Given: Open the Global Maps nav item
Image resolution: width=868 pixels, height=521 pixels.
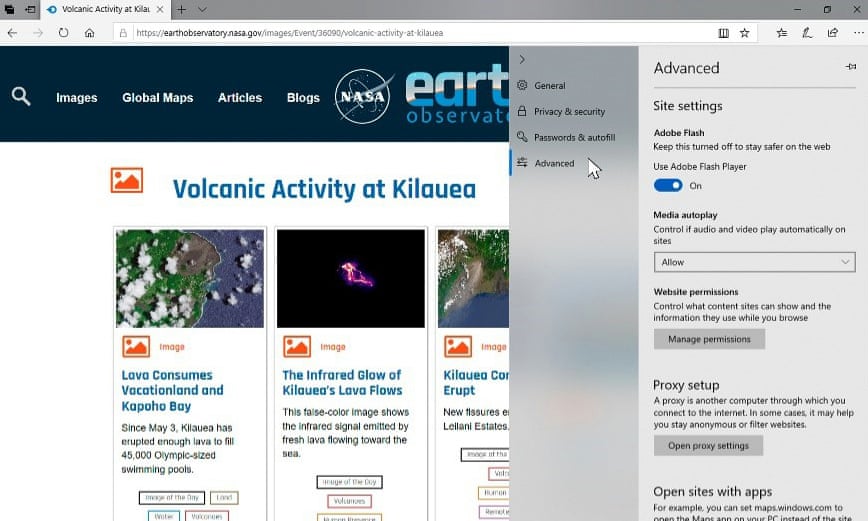Looking at the screenshot, I should coord(158,98).
